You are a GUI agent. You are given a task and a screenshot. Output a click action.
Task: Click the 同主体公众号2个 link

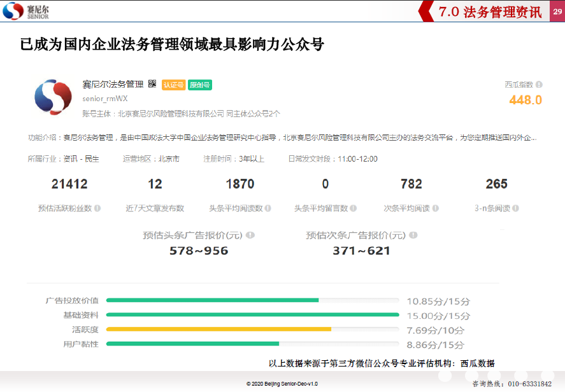pos(253,114)
